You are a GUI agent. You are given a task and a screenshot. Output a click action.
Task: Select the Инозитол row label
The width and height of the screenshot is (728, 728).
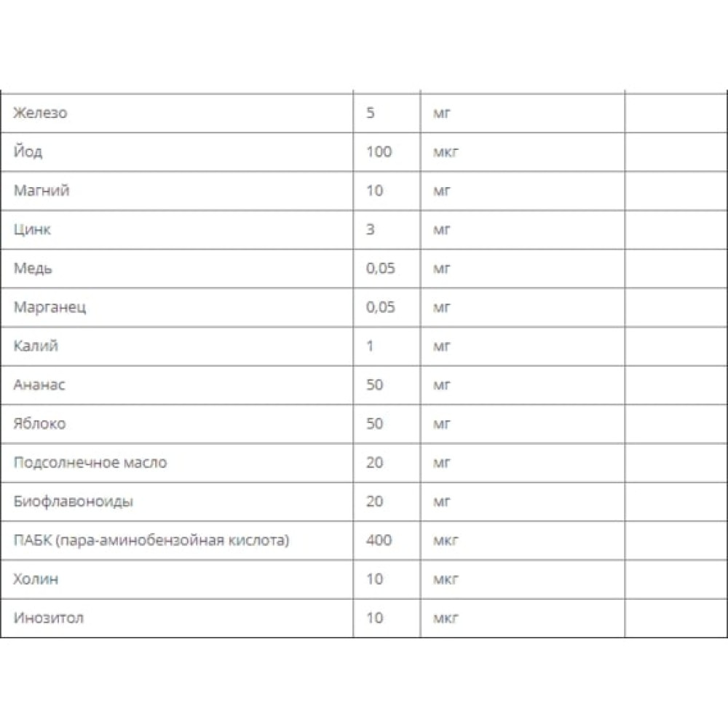pyautogui.click(x=49, y=618)
